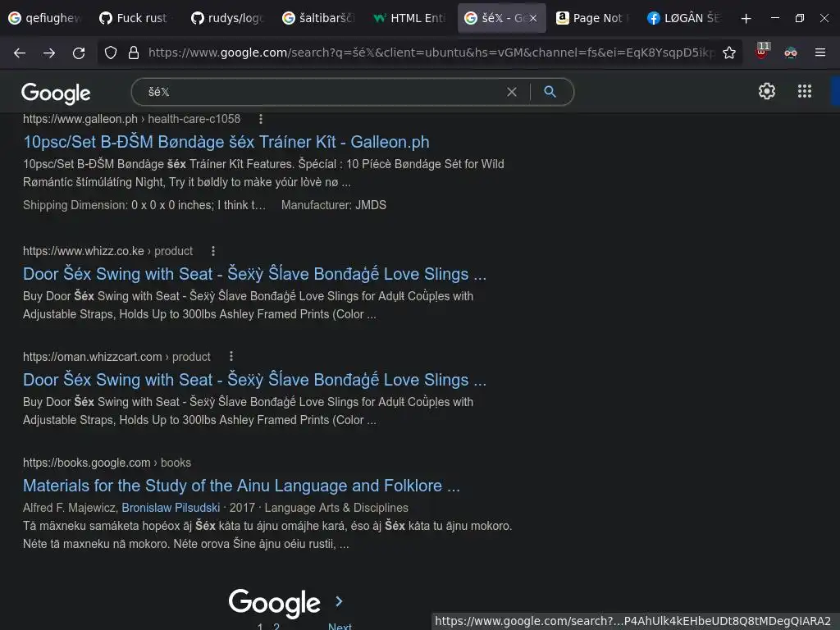Switch to the Page Not Found Amazon tab

coord(592,18)
